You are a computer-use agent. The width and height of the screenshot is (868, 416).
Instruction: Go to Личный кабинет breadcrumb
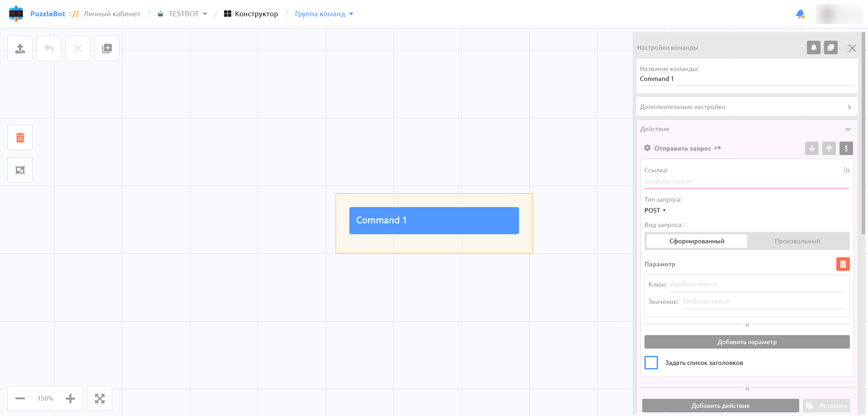tap(112, 14)
